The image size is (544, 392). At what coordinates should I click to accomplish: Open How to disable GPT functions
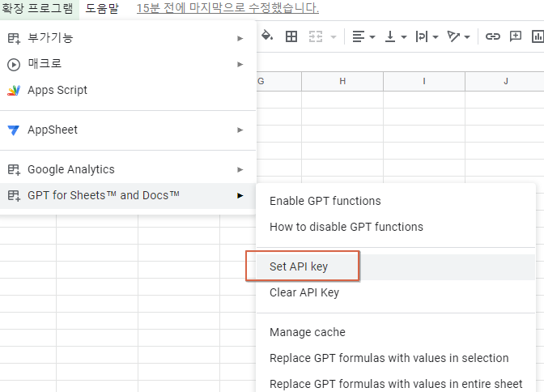point(396,227)
